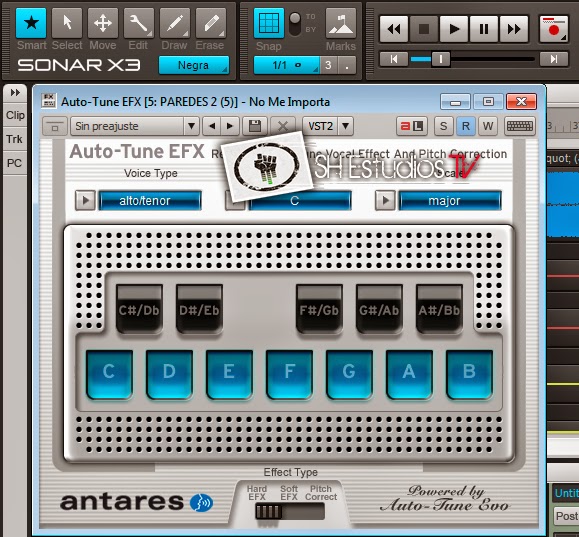The height and width of the screenshot is (537, 579).
Task: Toggle the D note key
Action: pyautogui.click(x=169, y=375)
